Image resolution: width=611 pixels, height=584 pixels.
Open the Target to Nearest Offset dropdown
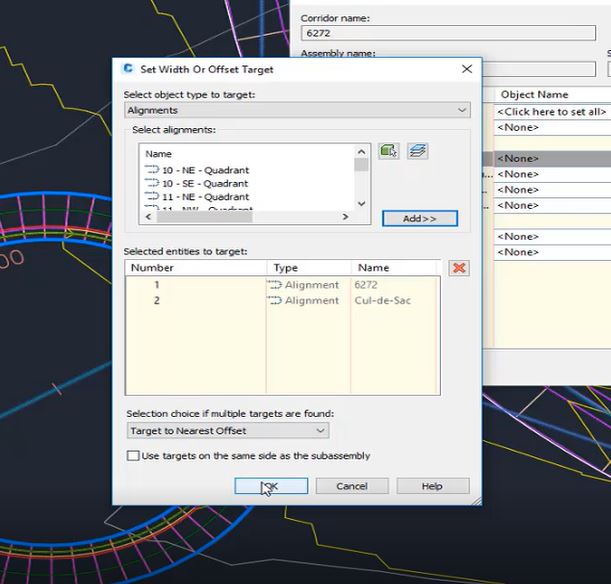click(x=228, y=431)
